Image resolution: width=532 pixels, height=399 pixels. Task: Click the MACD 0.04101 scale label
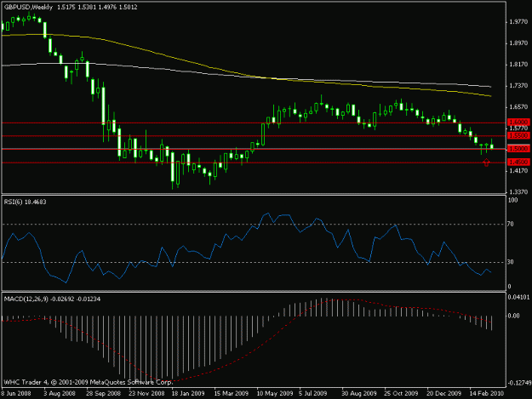coord(518,297)
